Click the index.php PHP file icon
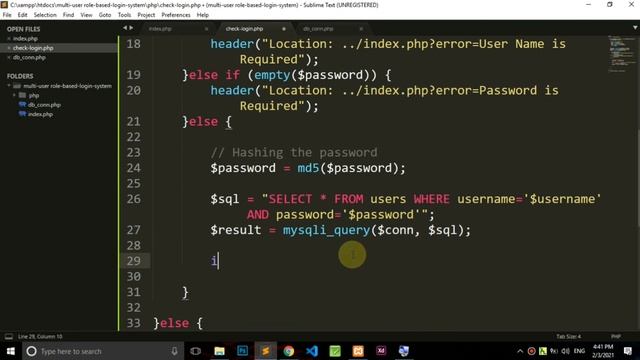640x360 pixels. [x=22, y=114]
